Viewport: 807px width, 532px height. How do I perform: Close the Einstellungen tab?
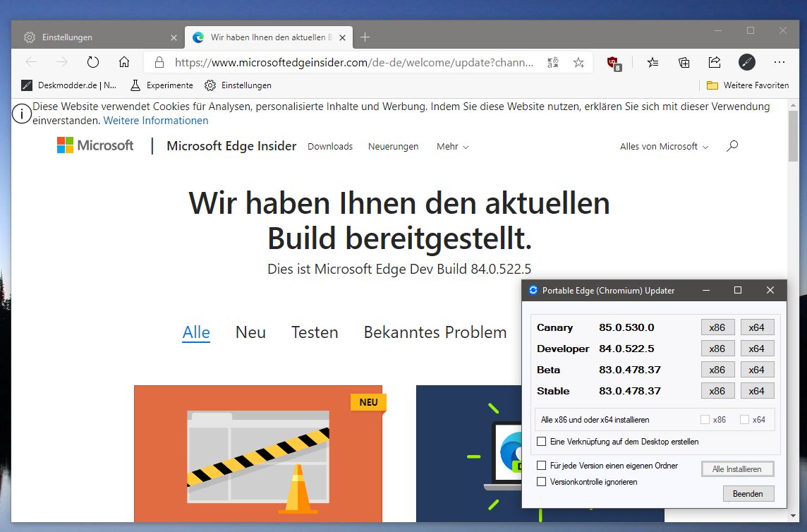174,37
